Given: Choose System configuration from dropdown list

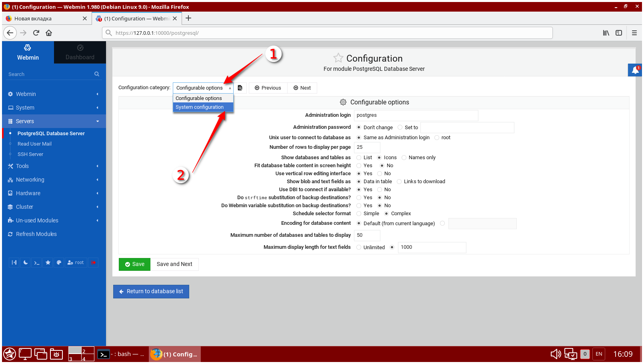Looking at the screenshot, I should coord(203,107).
